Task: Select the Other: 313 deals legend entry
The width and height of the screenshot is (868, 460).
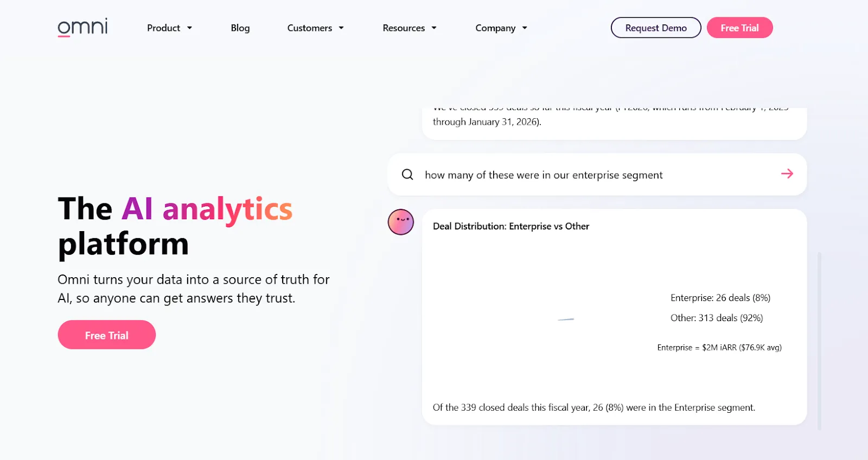Action: (717, 318)
